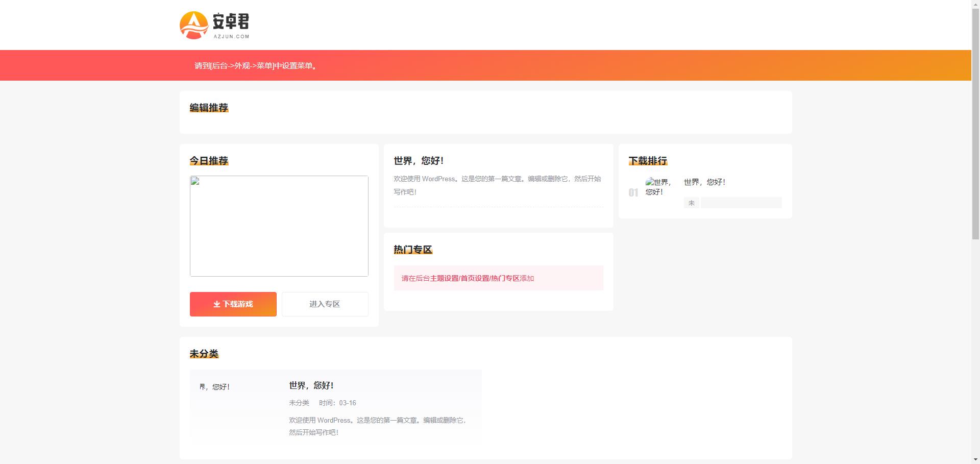This screenshot has width=980, height=464.
Task: Open the 今日推荐 recommended game image
Action: coord(279,226)
